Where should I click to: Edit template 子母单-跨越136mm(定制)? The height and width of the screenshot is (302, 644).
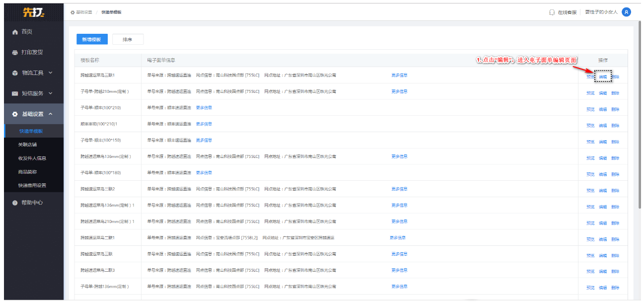tap(603, 288)
